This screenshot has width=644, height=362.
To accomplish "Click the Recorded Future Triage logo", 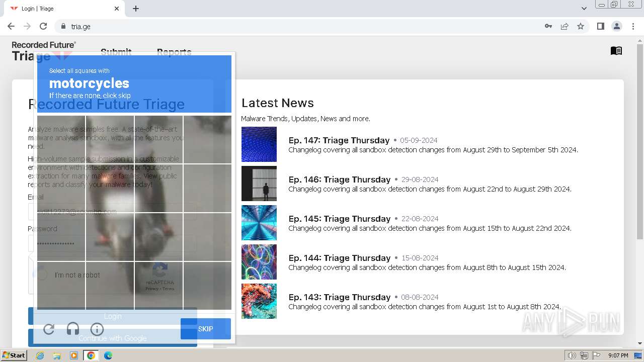I will 44,51.
